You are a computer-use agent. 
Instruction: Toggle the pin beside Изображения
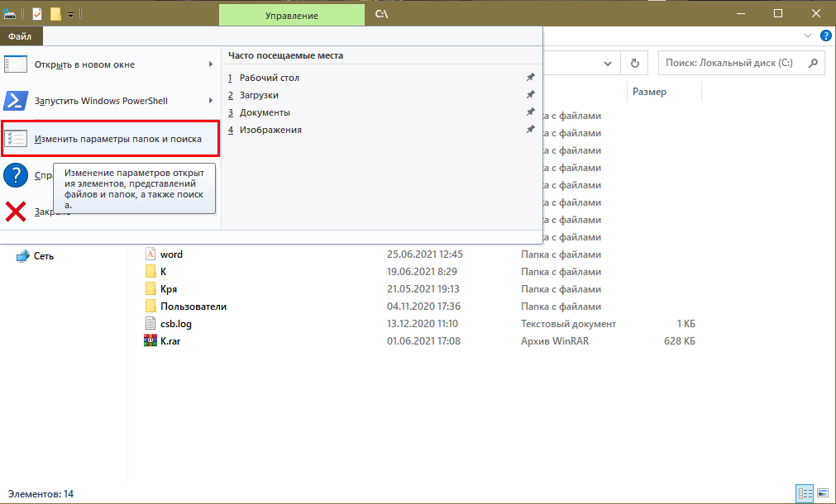pyautogui.click(x=530, y=130)
